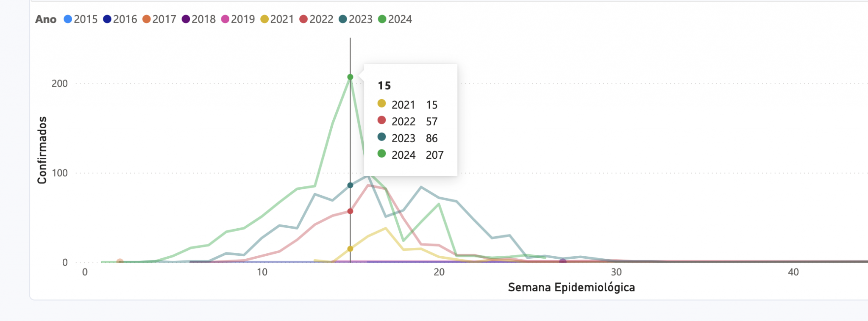Click the Confirmados y-axis title
The width and height of the screenshot is (868, 321).
point(42,150)
